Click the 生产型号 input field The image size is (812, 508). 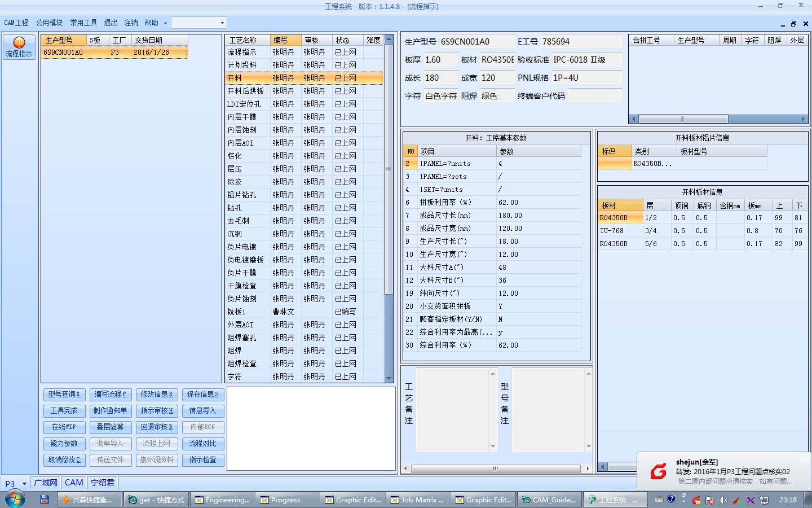[x=476, y=42]
